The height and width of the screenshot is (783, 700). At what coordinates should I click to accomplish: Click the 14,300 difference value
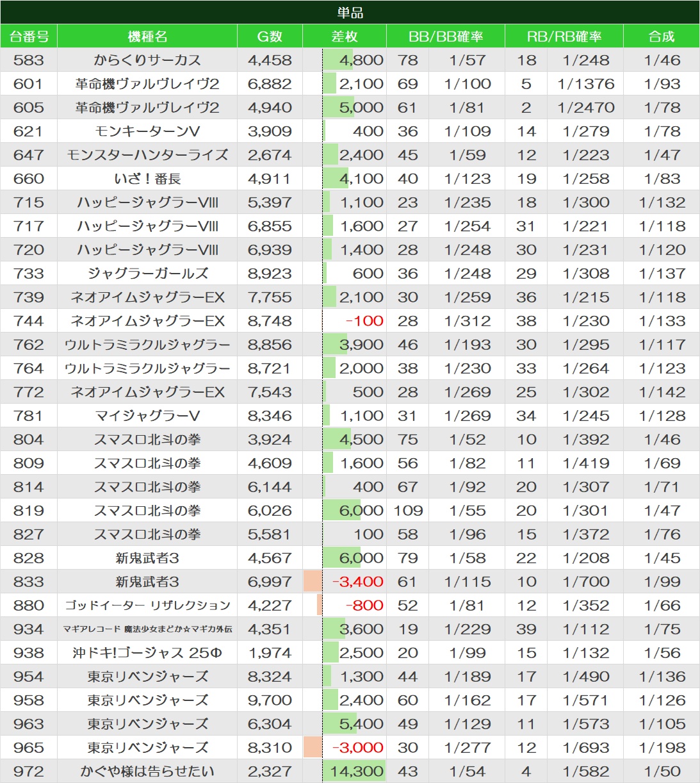click(x=357, y=771)
